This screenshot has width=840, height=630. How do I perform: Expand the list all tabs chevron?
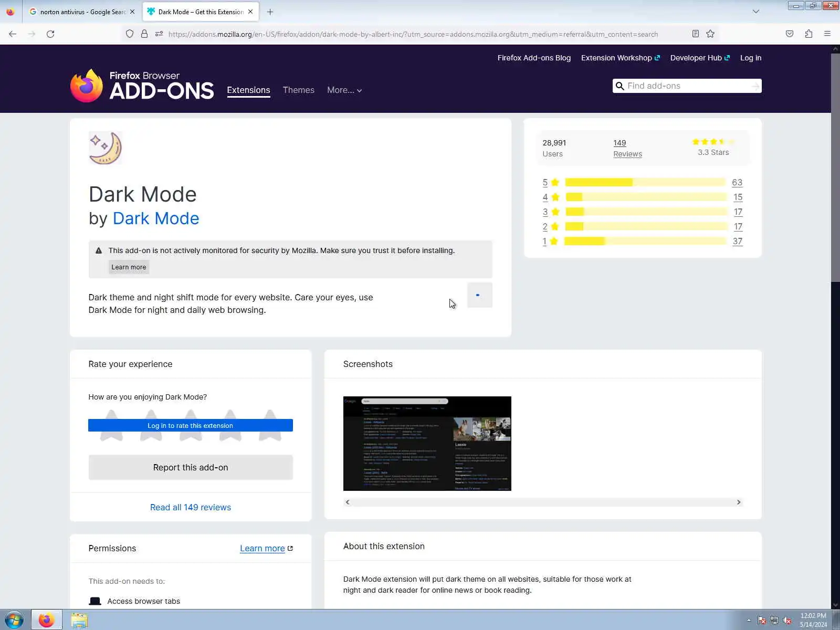point(756,12)
